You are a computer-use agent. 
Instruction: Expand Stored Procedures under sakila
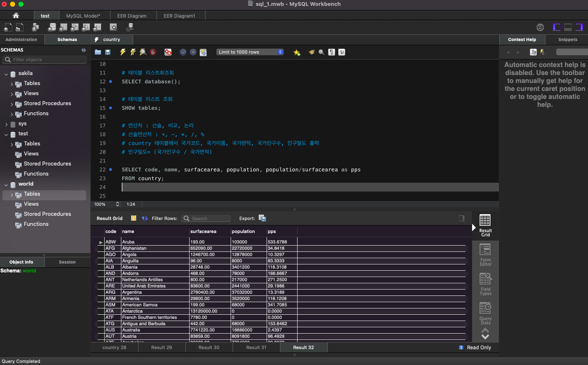[12, 104]
